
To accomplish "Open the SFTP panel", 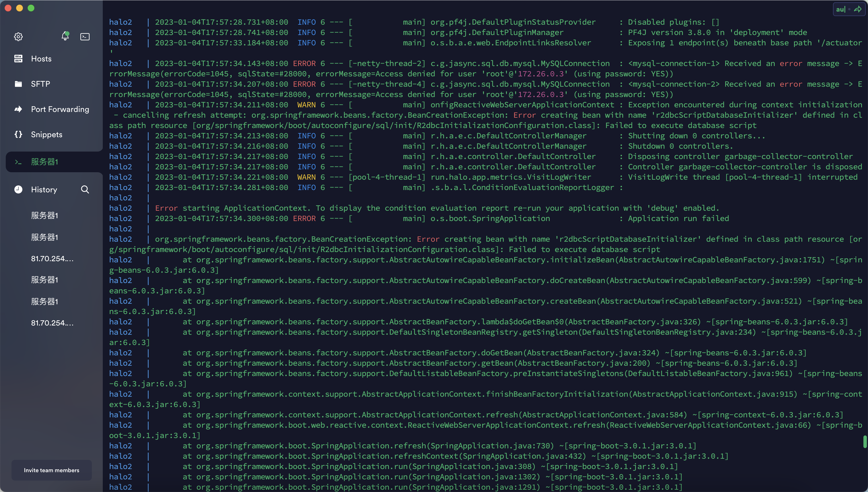I will coord(40,84).
